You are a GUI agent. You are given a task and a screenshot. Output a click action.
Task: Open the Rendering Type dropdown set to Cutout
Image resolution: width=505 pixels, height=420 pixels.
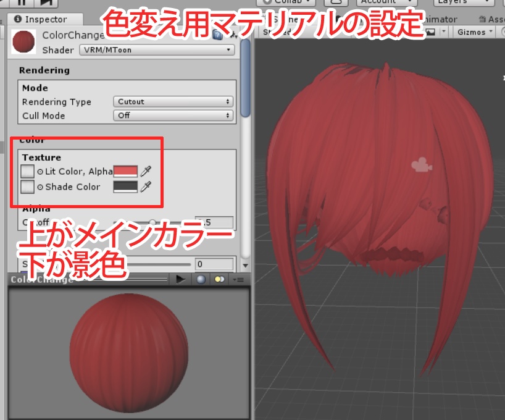[x=173, y=101]
